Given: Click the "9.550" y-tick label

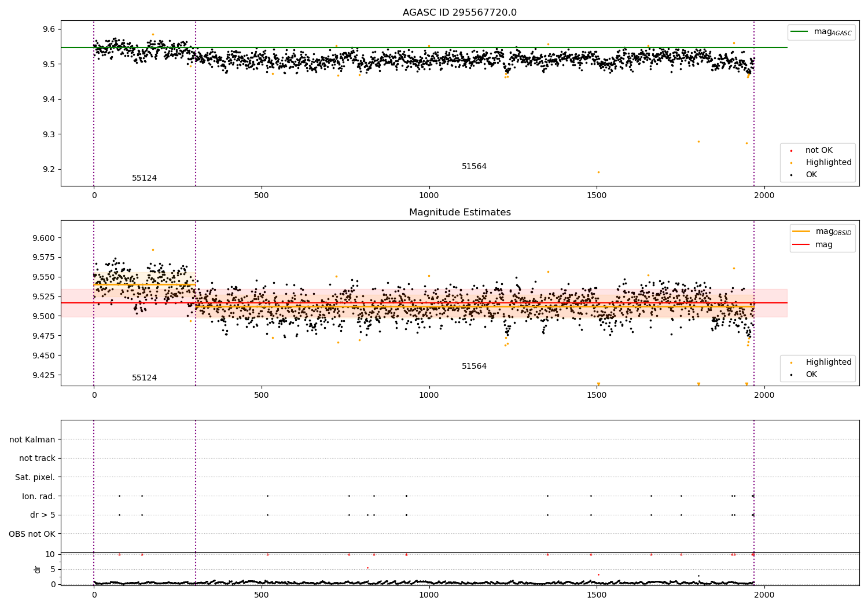Looking at the screenshot, I should coord(44,277).
